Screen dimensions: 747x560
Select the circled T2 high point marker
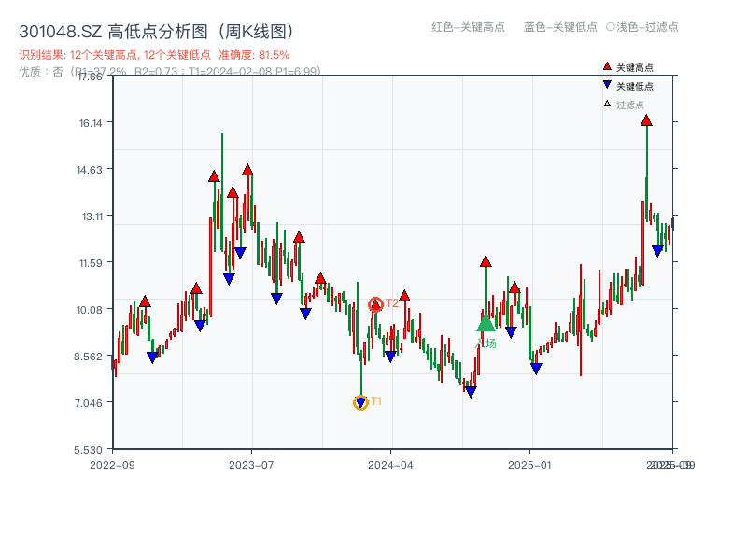point(377,301)
